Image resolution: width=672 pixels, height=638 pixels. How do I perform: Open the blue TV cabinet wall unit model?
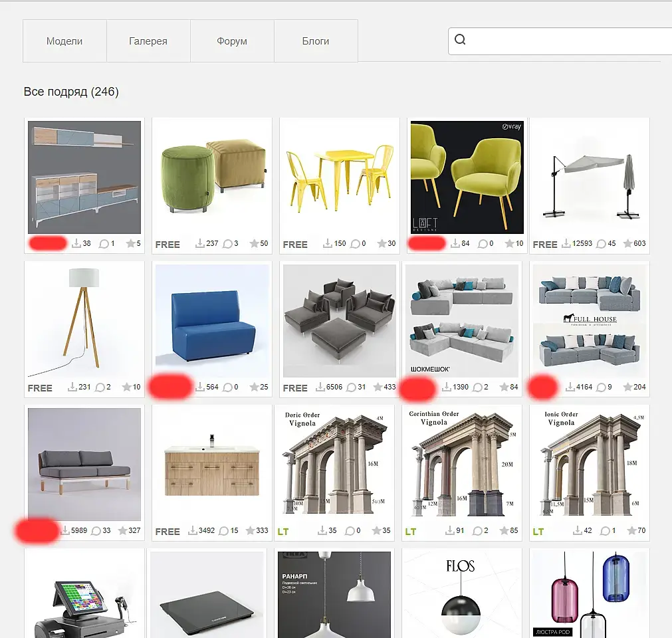click(84, 177)
